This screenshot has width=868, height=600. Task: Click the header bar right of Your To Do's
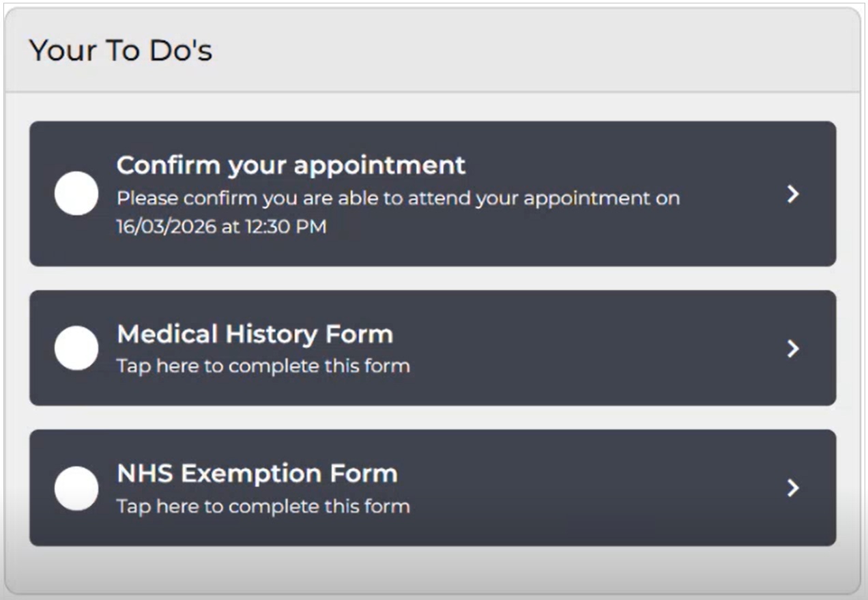pos(532,51)
